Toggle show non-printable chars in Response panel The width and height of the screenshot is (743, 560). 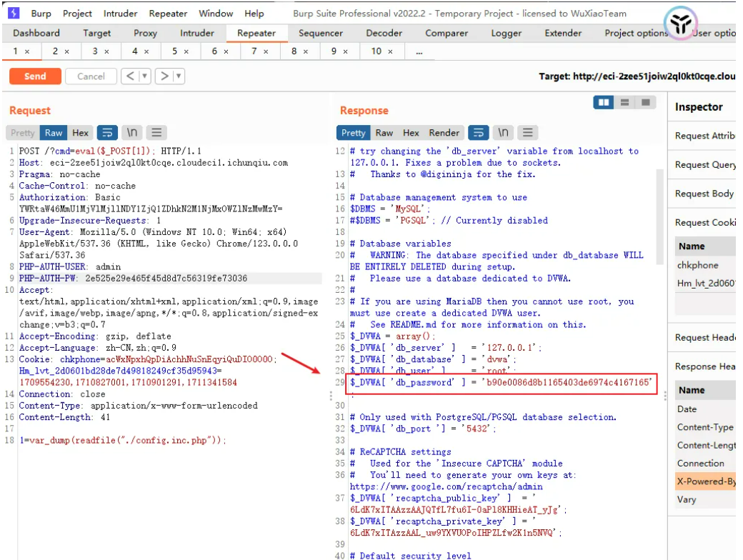click(503, 133)
